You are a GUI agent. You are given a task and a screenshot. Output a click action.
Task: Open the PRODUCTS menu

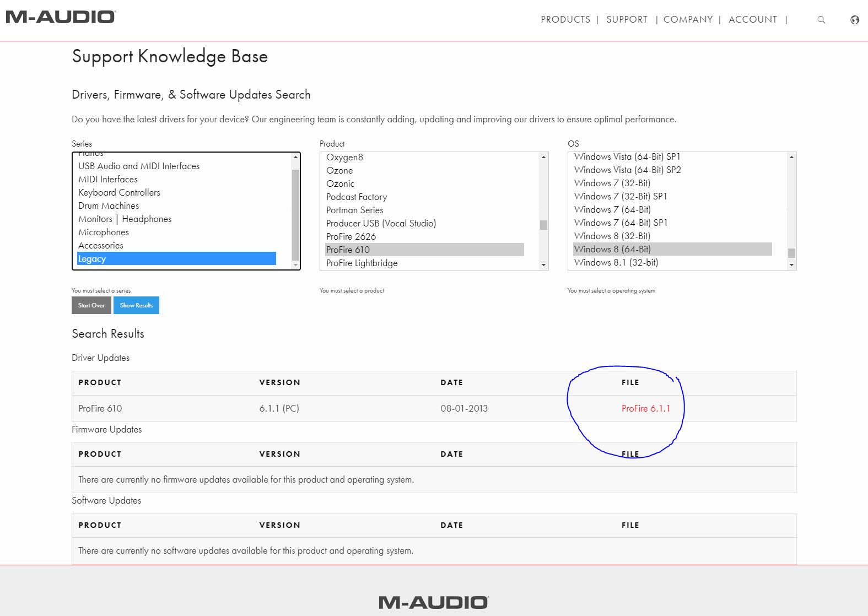[x=565, y=19]
